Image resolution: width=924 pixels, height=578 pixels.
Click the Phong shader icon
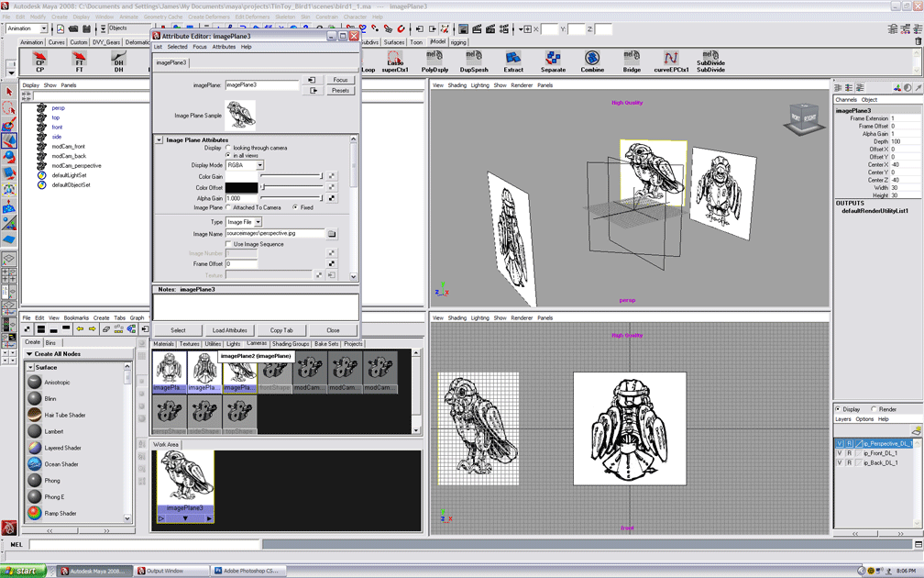click(35, 480)
